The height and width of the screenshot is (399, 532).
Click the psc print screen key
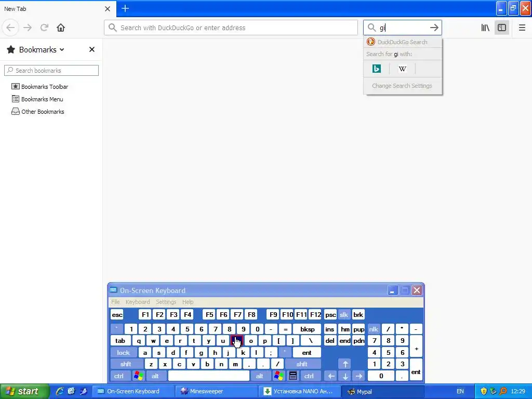pos(330,314)
